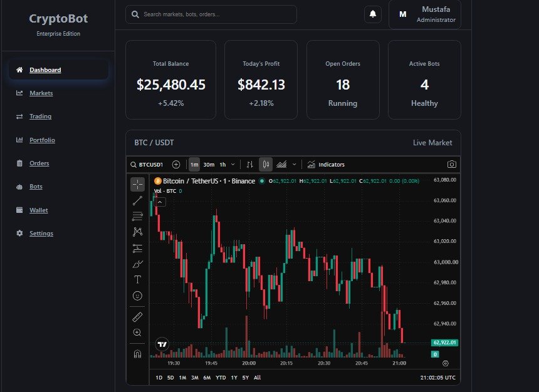Select the All date range
Screen dimensions: 539x392
tap(257, 378)
